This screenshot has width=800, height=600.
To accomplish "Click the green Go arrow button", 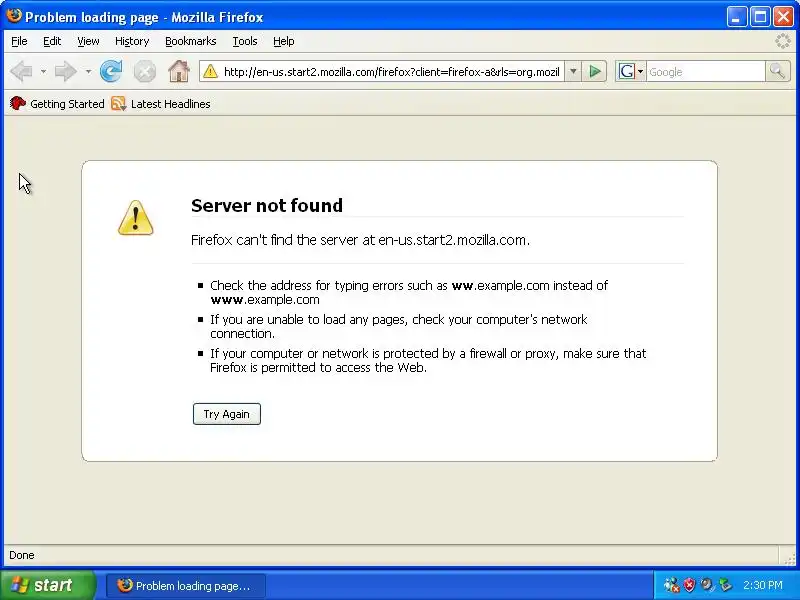I will 595,71.
